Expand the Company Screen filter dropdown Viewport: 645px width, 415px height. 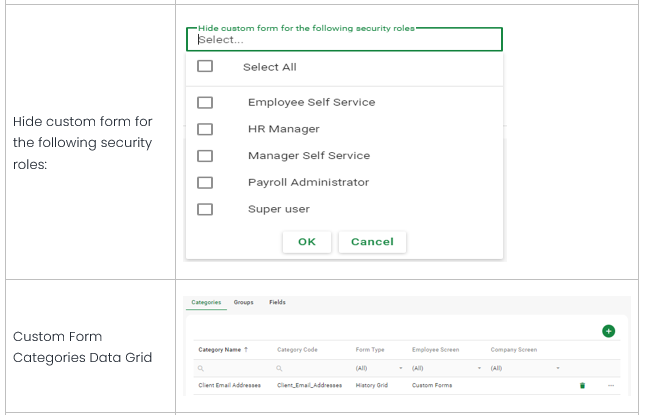pyautogui.click(x=558, y=367)
